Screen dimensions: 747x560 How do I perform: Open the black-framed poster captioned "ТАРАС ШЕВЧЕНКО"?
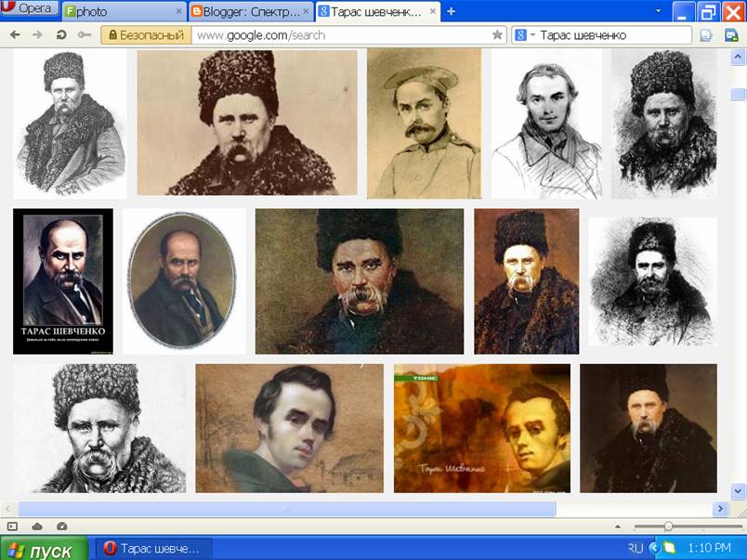[x=63, y=281]
